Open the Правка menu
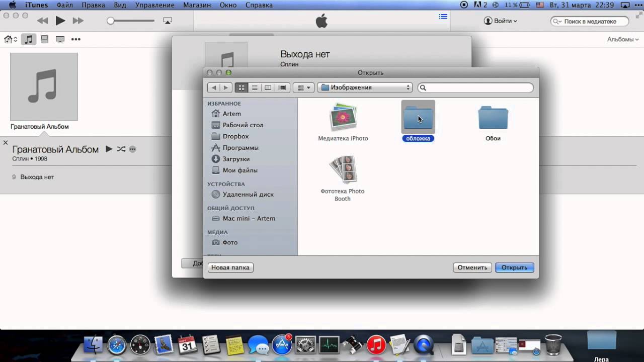644x362 pixels. pos(94,5)
